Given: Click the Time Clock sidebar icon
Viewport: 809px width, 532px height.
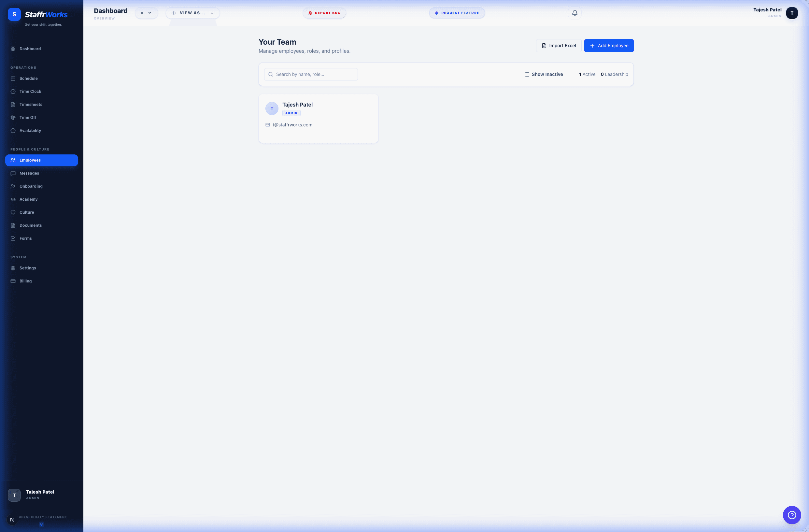Looking at the screenshot, I should pos(13,92).
